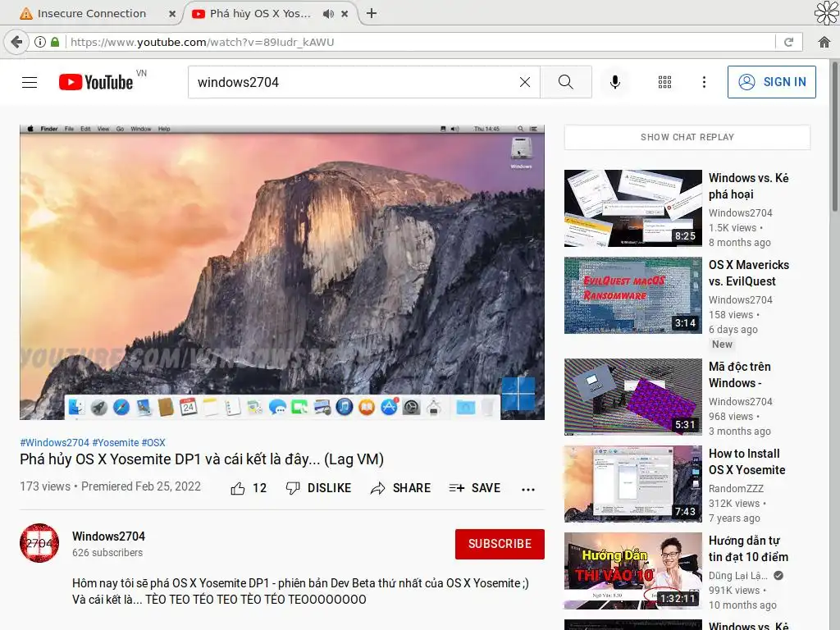Viewport: 840px width, 630px height.
Task: Open the YouTube hamburger guide menu
Action: [x=30, y=82]
